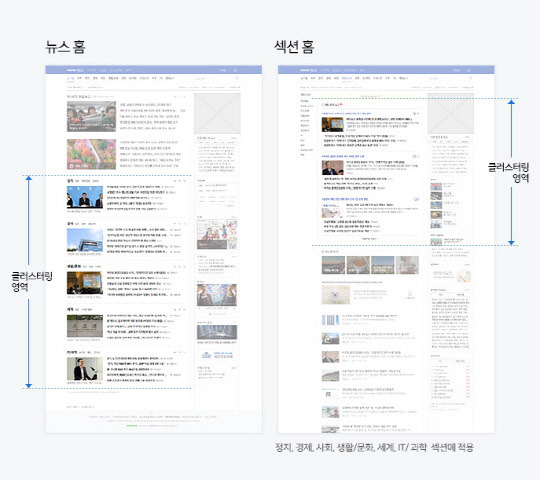Click gray placeholder ad box in News Home mockup

217,113
